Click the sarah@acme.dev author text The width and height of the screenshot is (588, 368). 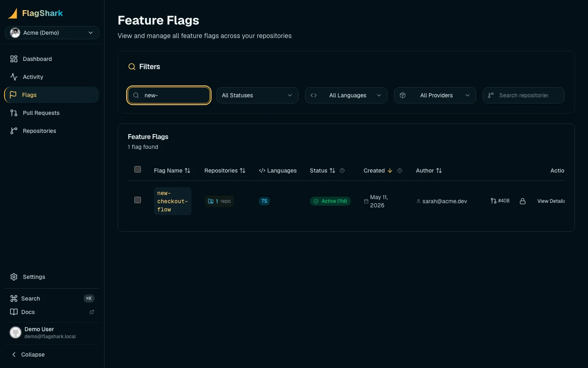445,201
